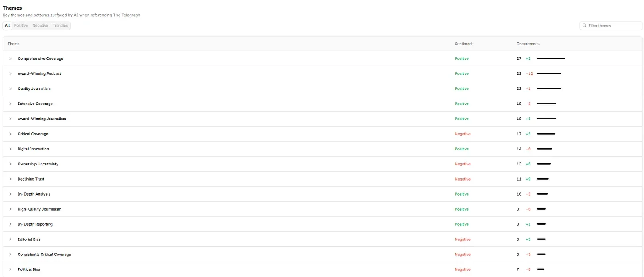Switch to the Trending filter tab

(61, 26)
